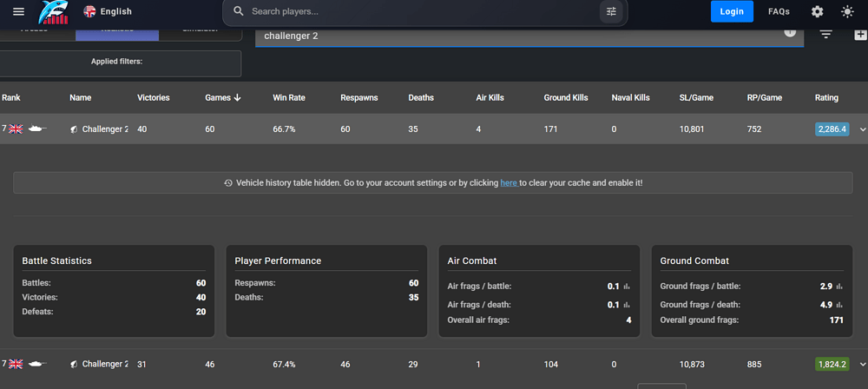Click the Battle Statistics card title
Viewport: 868px width, 389px height.
coord(57,260)
